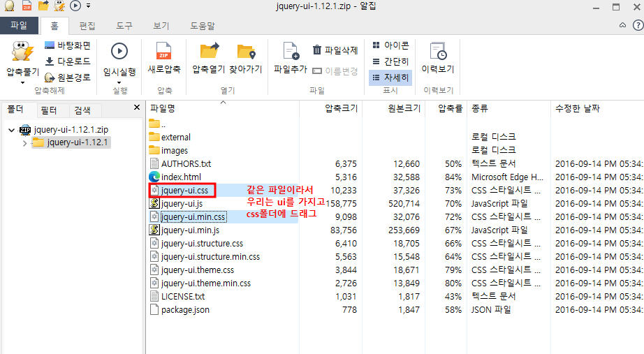This screenshot has width=644, height=354.
Task: Extract to 다운로드 folder
Action: pos(67,61)
